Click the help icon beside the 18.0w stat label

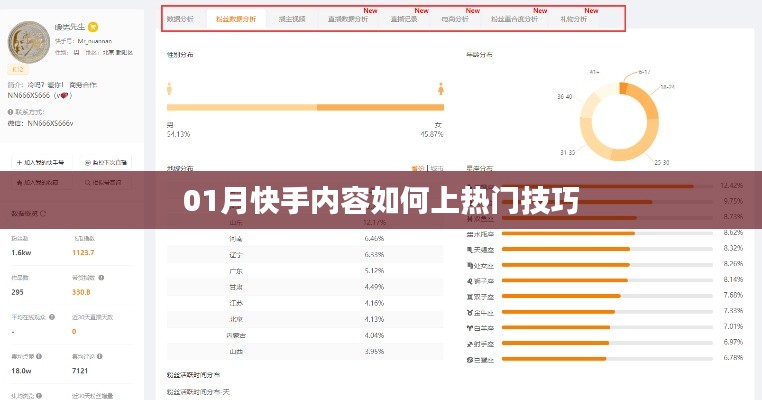39,356
